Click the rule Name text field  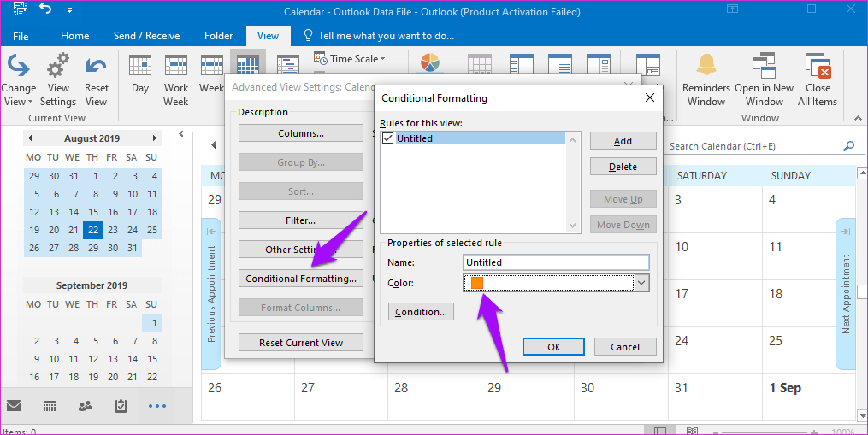[x=557, y=262]
